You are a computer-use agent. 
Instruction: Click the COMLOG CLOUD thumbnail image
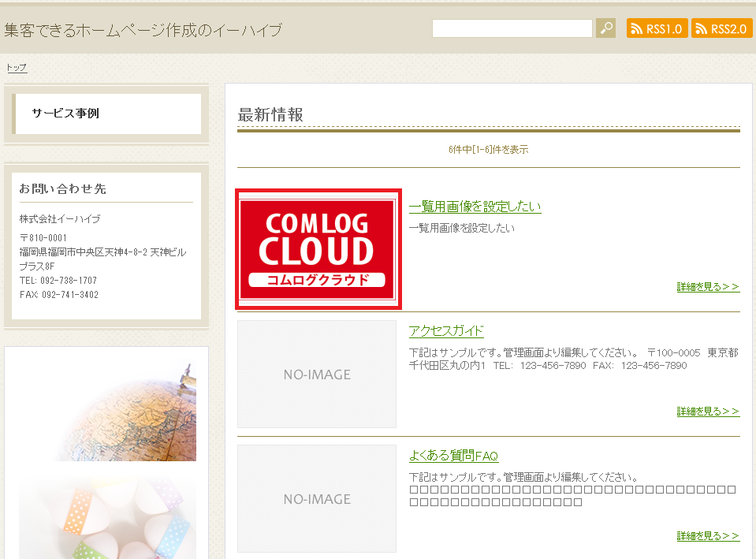tap(318, 248)
